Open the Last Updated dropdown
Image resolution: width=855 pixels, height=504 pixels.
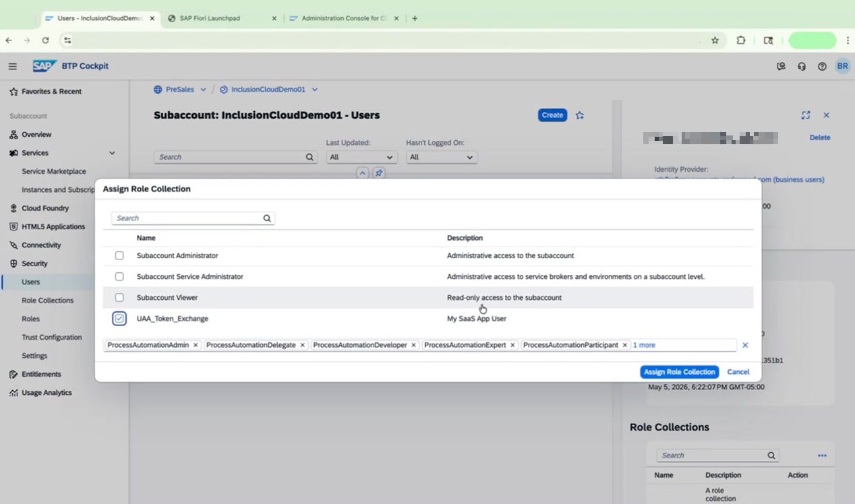[361, 157]
